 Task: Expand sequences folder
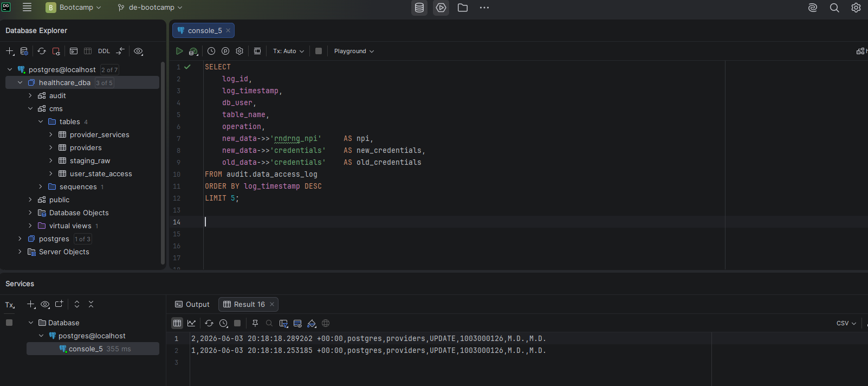click(x=41, y=186)
